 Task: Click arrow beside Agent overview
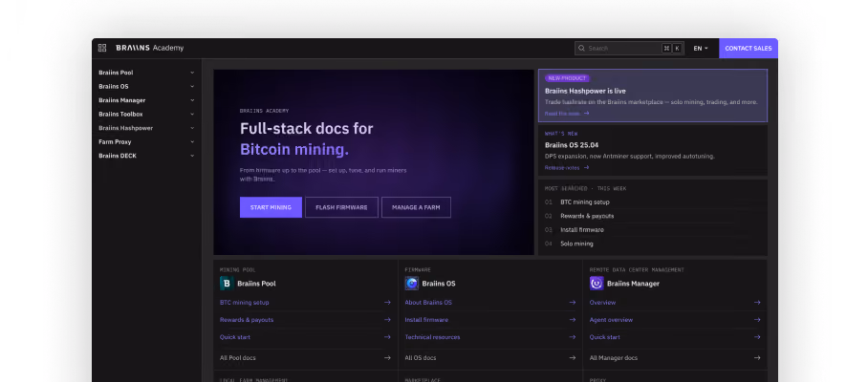click(757, 320)
